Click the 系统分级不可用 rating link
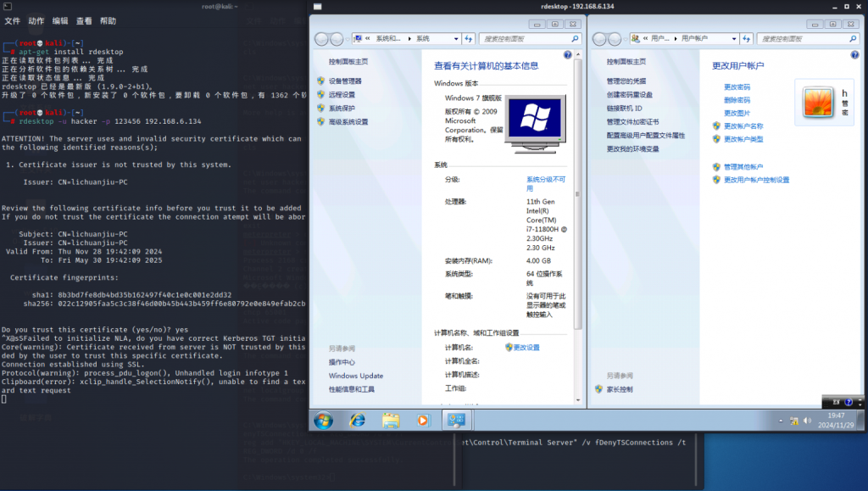Screen dimensions: 868x491 [546, 184]
